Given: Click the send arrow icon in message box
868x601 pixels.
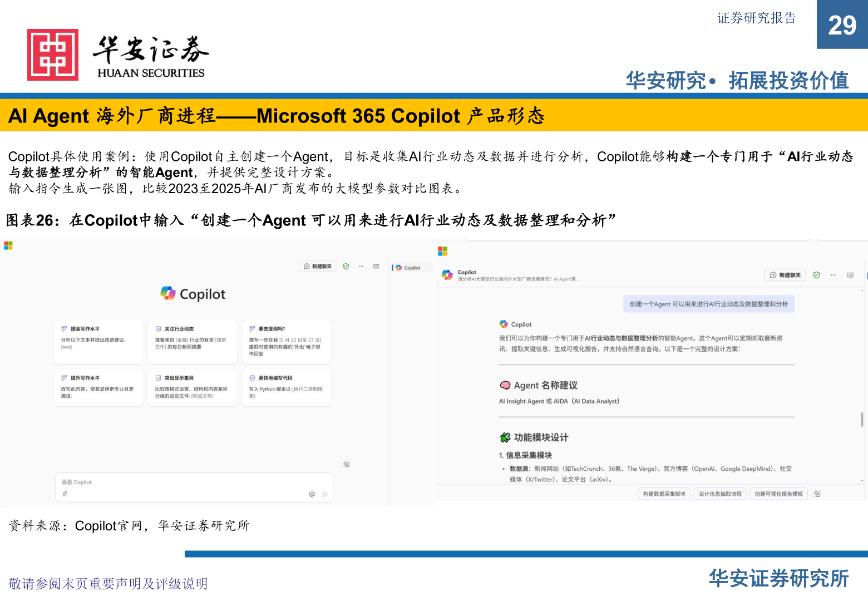Looking at the screenshot, I should [x=325, y=494].
